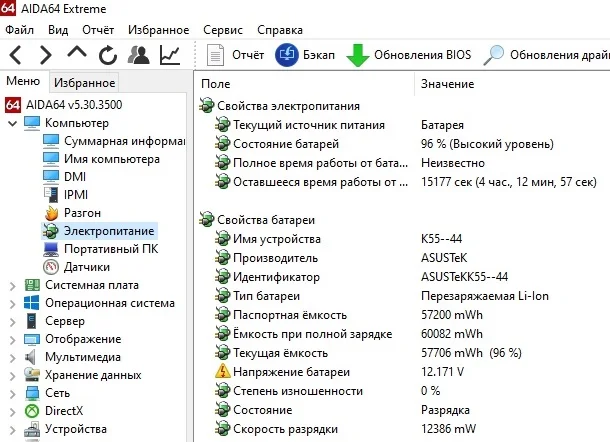Select Имя компьютера in the tree
Image resolution: width=610 pixels, height=442 pixels.
[x=112, y=159]
